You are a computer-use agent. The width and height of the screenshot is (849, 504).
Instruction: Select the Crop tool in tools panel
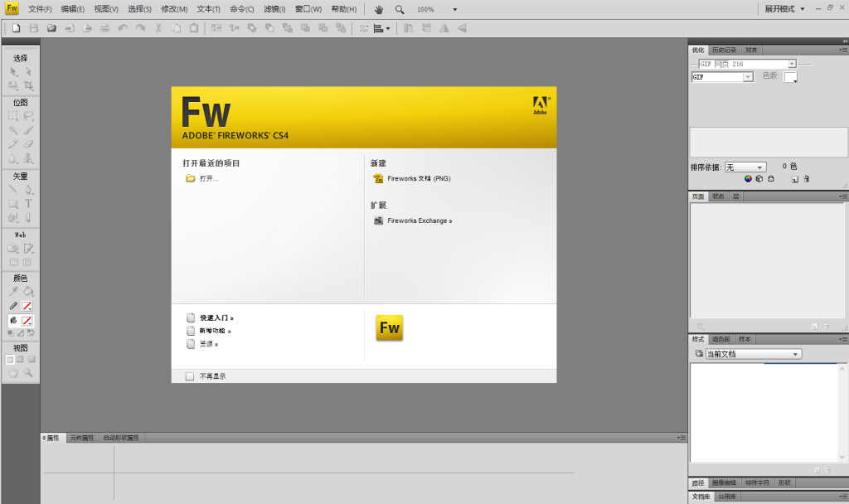[28, 85]
